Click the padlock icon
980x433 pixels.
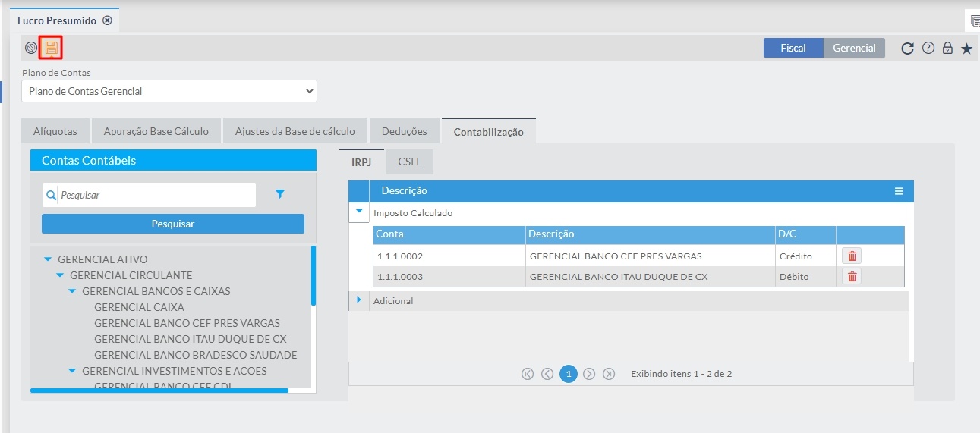tap(947, 48)
